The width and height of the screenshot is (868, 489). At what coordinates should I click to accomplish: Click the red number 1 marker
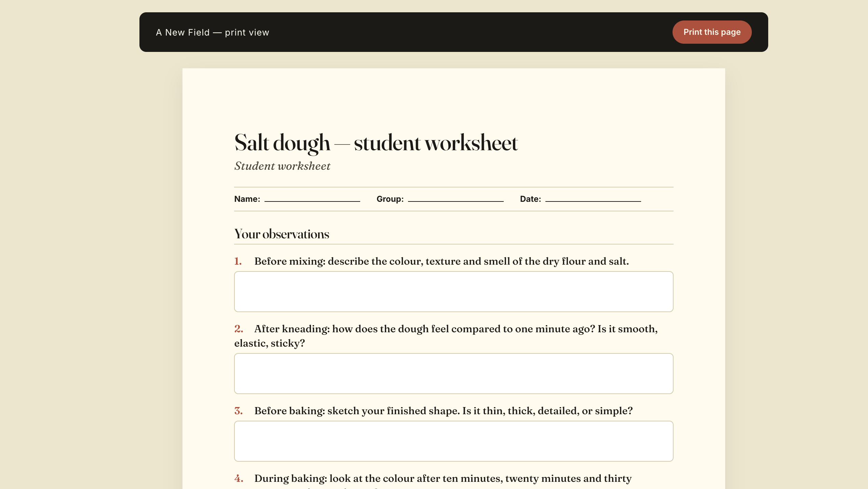pos(238,261)
